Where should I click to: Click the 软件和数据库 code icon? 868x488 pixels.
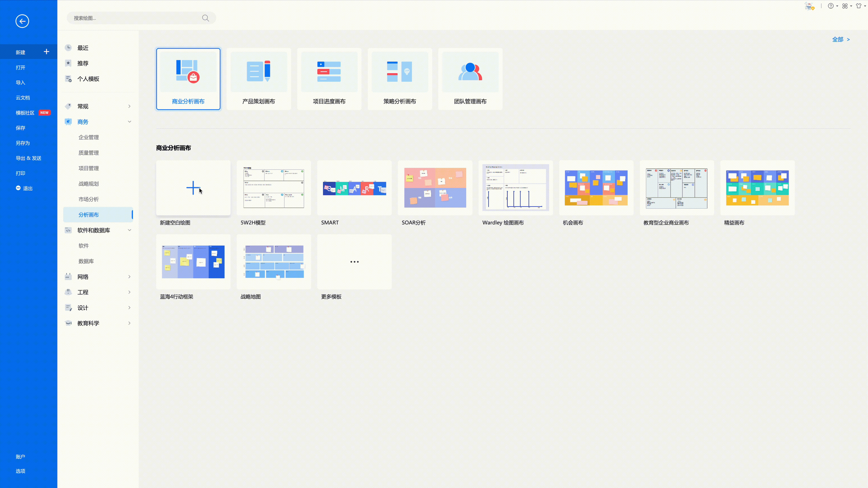click(68, 230)
